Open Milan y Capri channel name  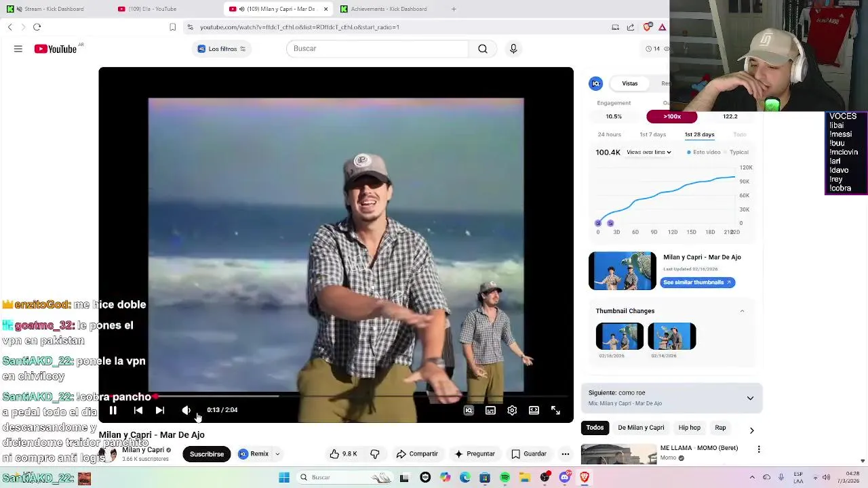click(x=143, y=449)
